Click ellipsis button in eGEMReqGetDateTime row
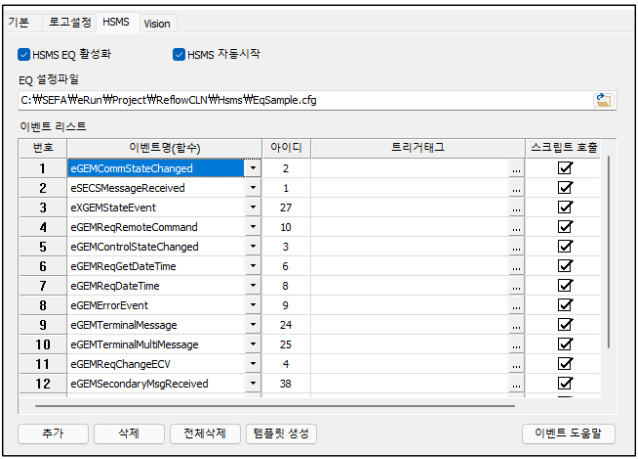638x459 pixels. pos(516,266)
